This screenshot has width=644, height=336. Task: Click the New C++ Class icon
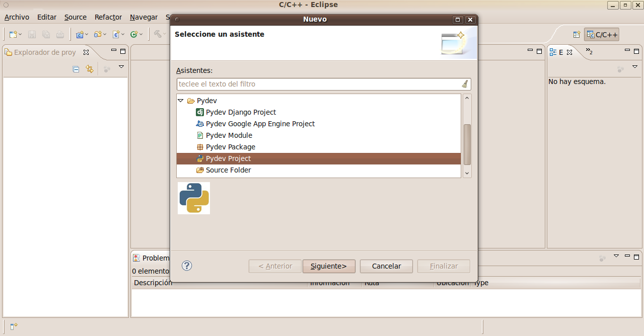tap(134, 35)
